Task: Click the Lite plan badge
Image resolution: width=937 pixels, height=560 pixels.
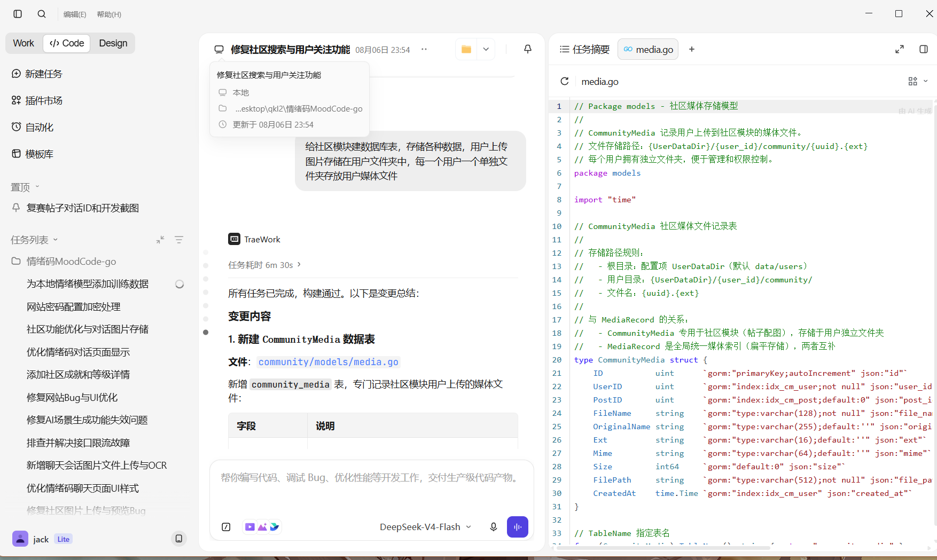Action: [63, 539]
